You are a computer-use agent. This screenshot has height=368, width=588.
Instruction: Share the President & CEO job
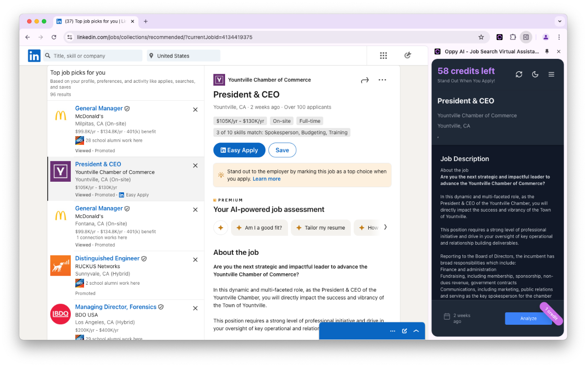point(365,80)
